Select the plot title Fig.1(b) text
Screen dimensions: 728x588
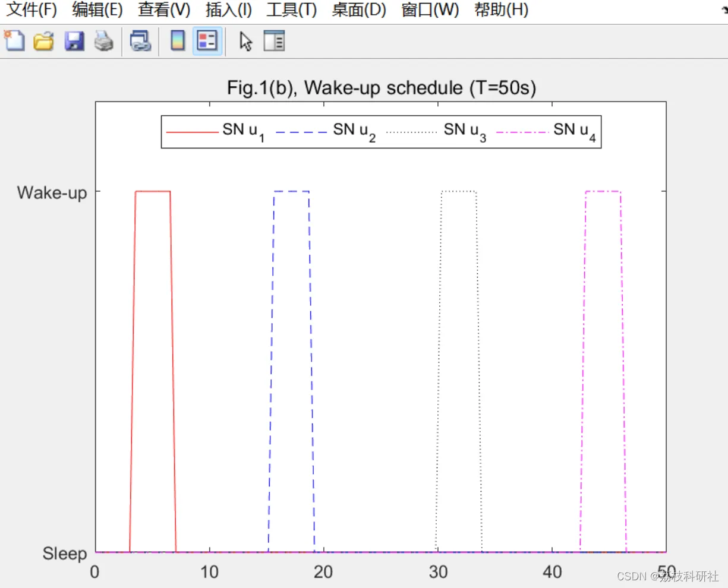point(381,88)
